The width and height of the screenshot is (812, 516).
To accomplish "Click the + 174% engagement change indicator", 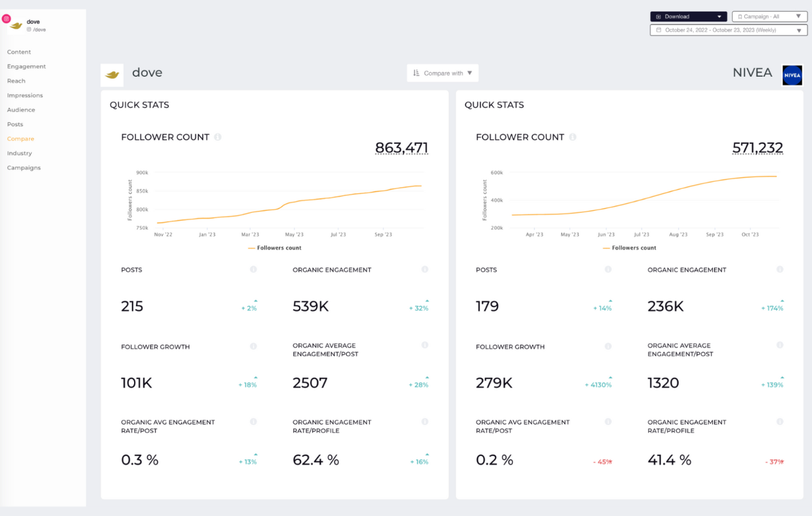I will (772, 308).
